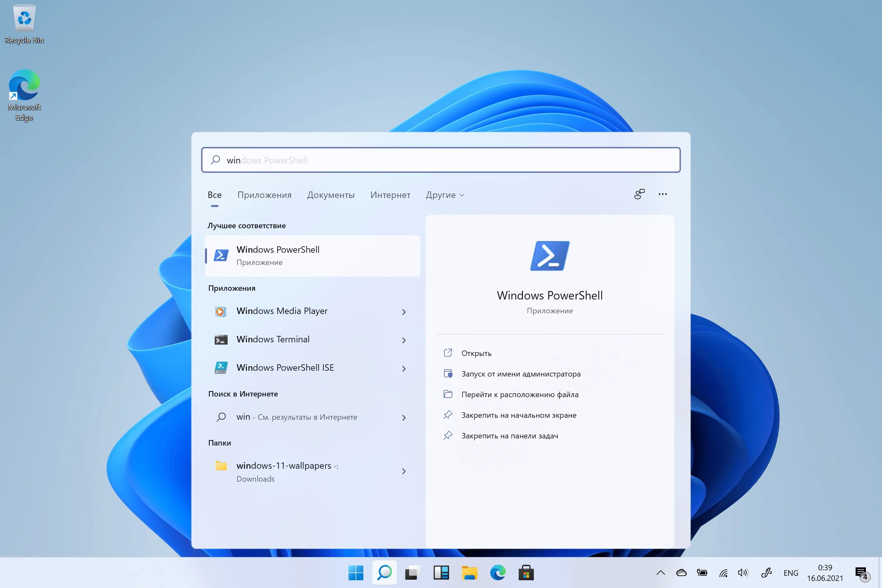Click Открыть to launch PowerShell
The height and width of the screenshot is (588, 882).
(477, 353)
